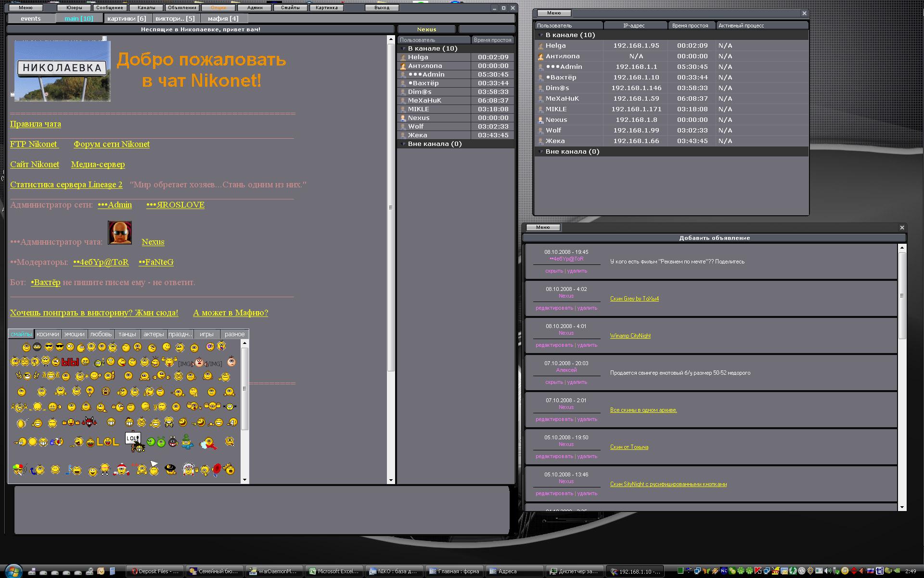Insert the red ЫЫЫ emoticon
Image resolution: width=924 pixels, height=578 pixels.
tap(70, 362)
